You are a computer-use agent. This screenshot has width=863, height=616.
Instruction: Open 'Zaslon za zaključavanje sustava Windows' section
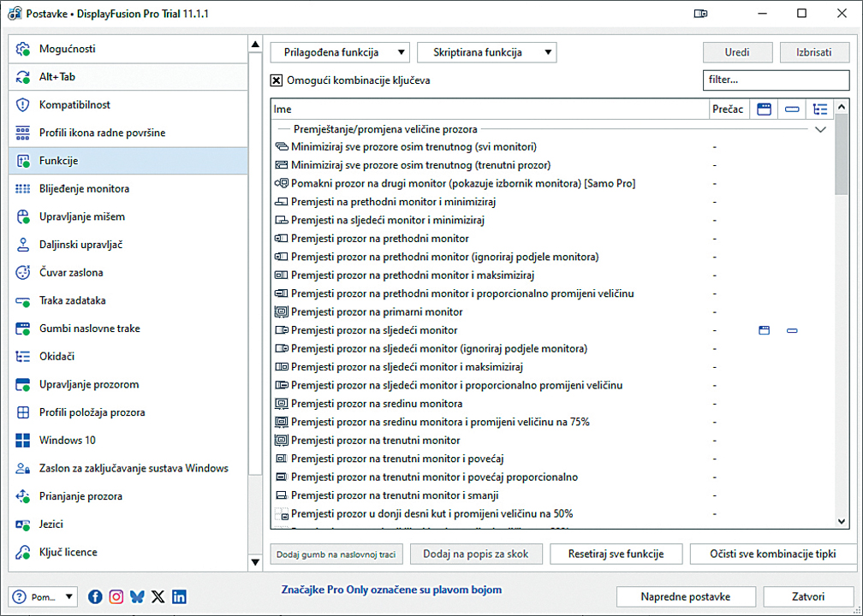pos(128,468)
